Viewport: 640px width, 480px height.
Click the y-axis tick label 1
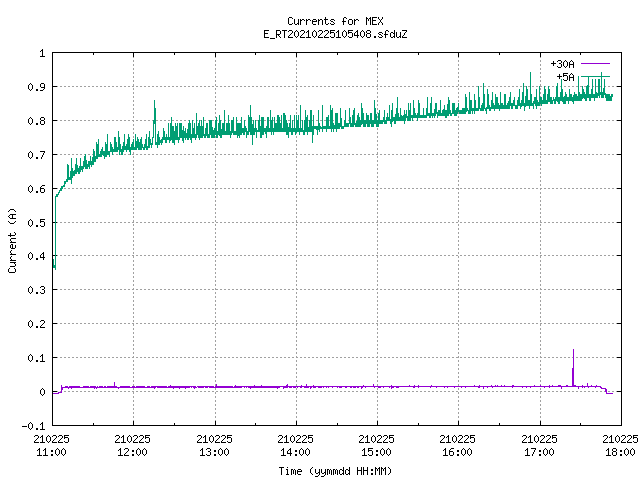[42, 53]
